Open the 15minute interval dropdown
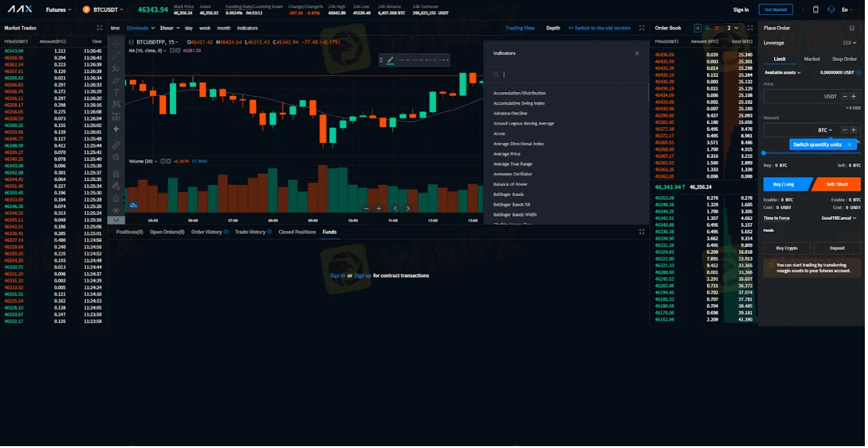 tap(140, 28)
